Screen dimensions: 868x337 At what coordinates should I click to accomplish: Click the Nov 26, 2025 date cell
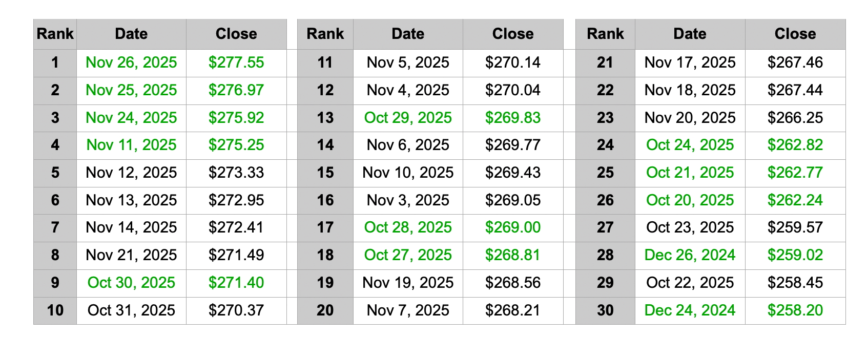(x=131, y=62)
